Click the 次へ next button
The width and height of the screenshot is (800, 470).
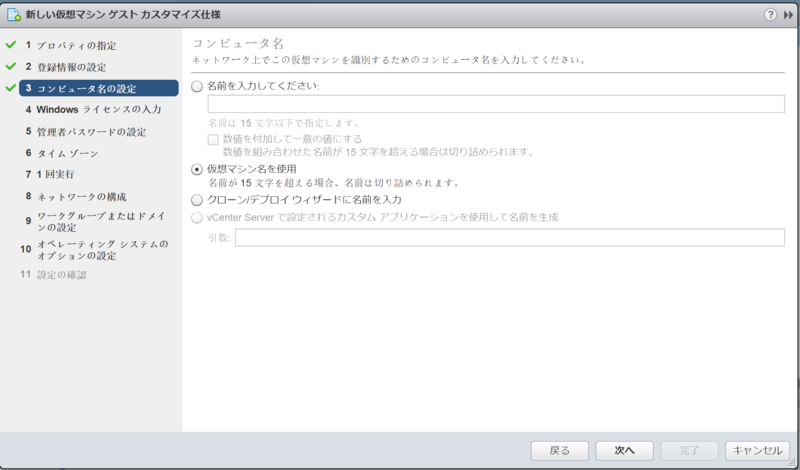[624, 451]
